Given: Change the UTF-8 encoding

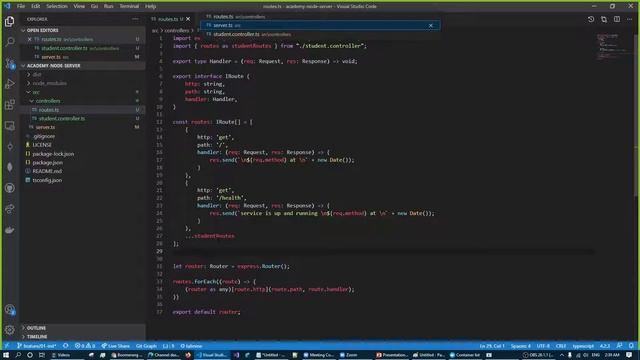Looking at the screenshot, I should tap(543, 346).
